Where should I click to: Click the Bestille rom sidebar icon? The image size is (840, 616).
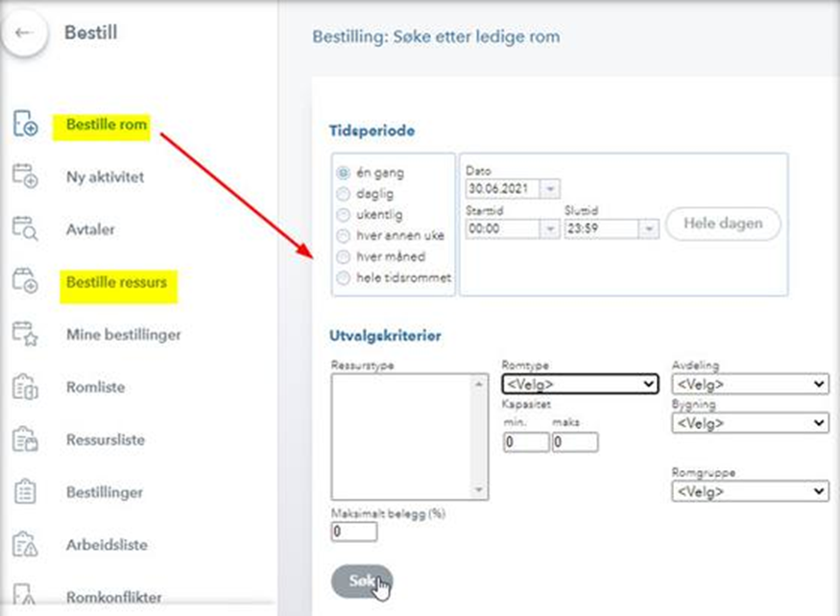tap(25, 126)
